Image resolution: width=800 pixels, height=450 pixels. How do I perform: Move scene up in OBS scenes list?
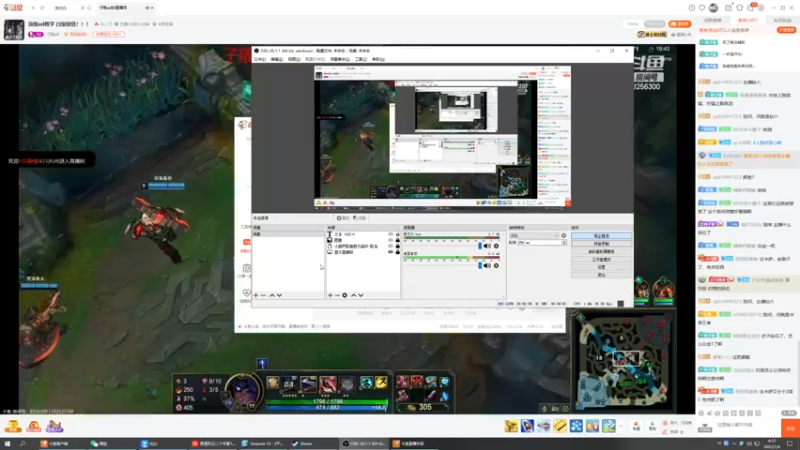pyautogui.click(x=272, y=295)
